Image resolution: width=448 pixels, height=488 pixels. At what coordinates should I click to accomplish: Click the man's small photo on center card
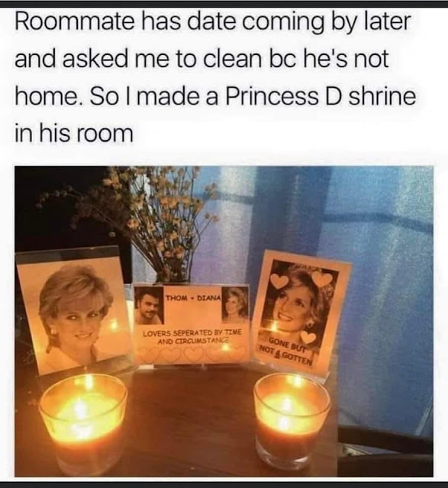pos(149,305)
